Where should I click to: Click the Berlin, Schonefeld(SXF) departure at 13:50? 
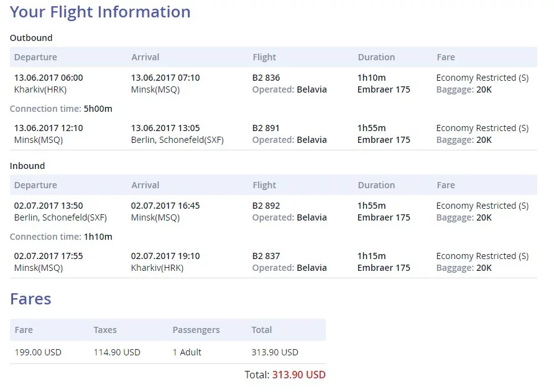pyautogui.click(x=60, y=217)
